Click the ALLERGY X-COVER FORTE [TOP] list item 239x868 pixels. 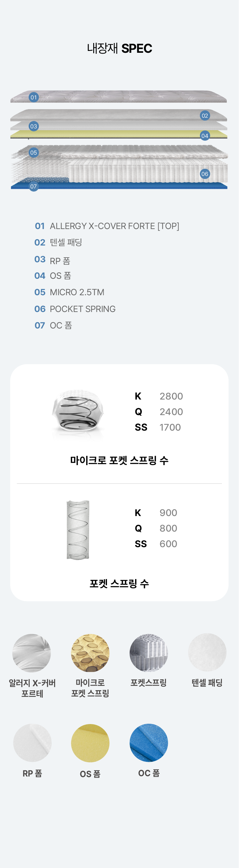tap(114, 226)
